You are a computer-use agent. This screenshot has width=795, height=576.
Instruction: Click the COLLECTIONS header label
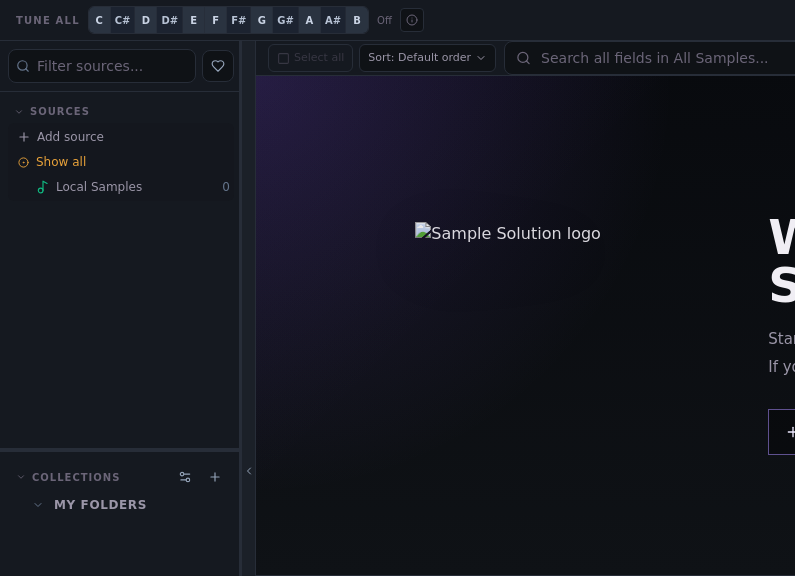(x=76, y=477)
